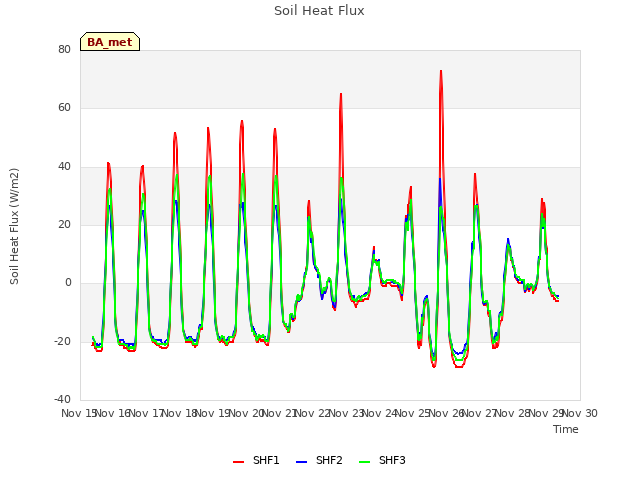
Task: Click the y-axis label 40
Action: (x=64, y=167)
